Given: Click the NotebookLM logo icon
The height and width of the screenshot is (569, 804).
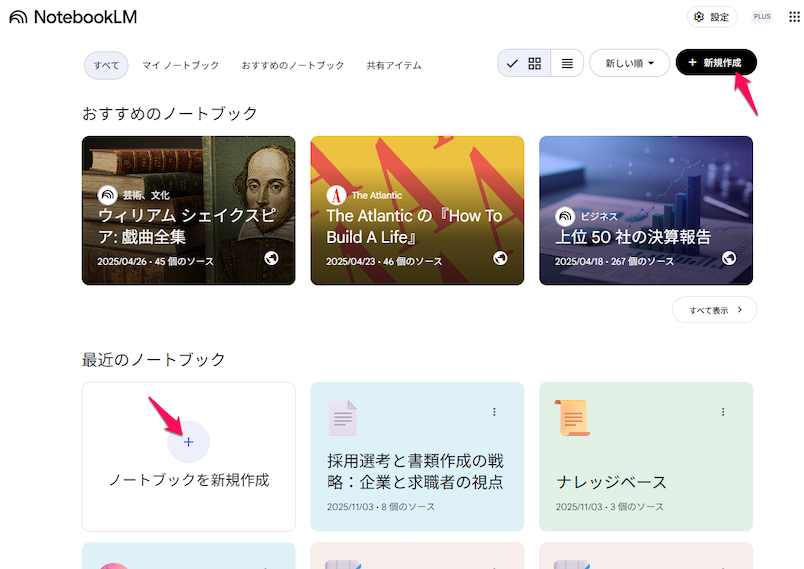Looking at the screenshot, I should coord(18,17).
